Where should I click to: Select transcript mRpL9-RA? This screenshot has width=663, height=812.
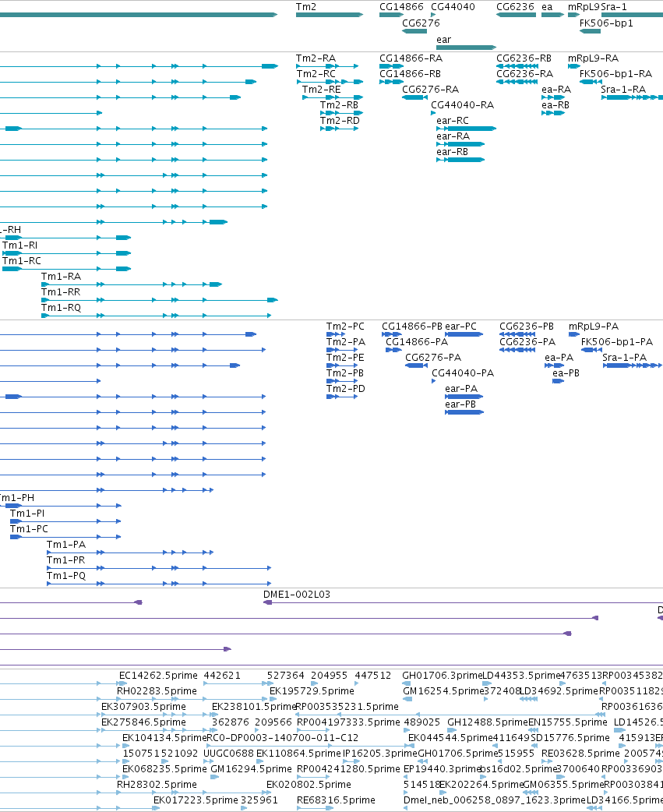coord(593,58)
